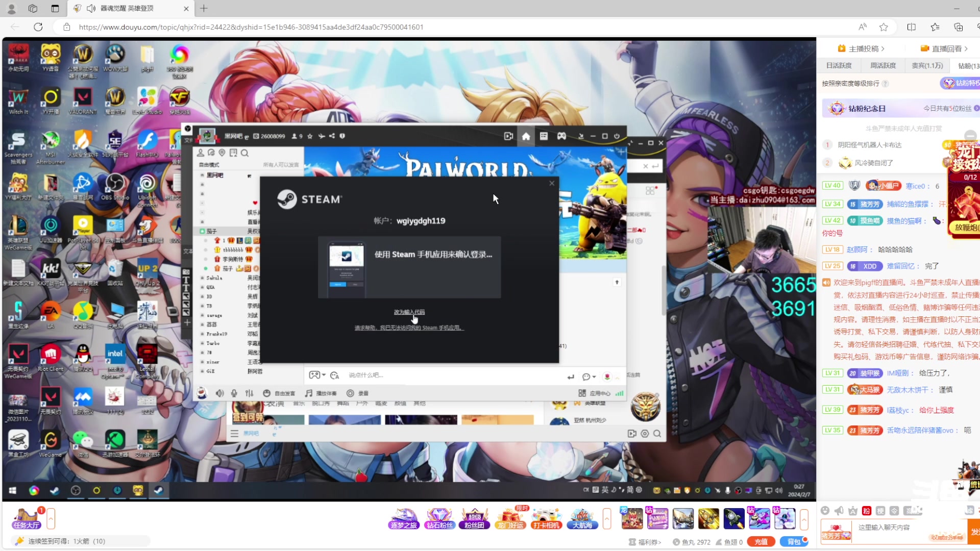Click the red 粉 fan badge icon
Screen dimensions: 980x551
point(867,511)
